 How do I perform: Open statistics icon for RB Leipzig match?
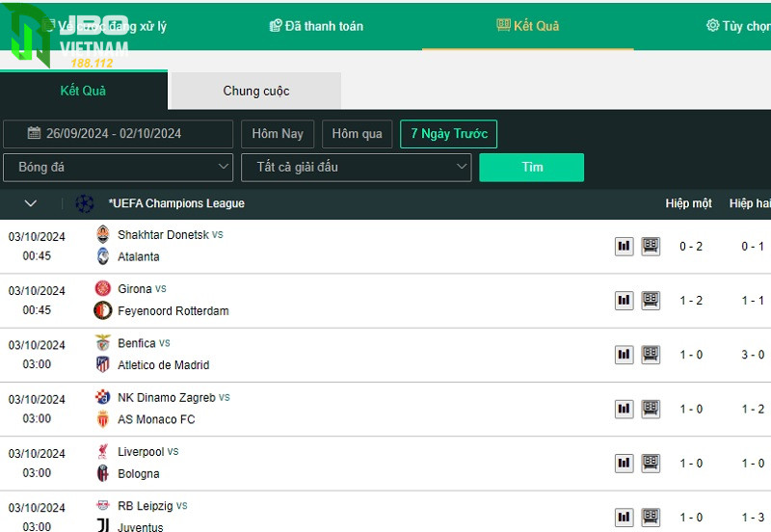(x=624, y=518)
